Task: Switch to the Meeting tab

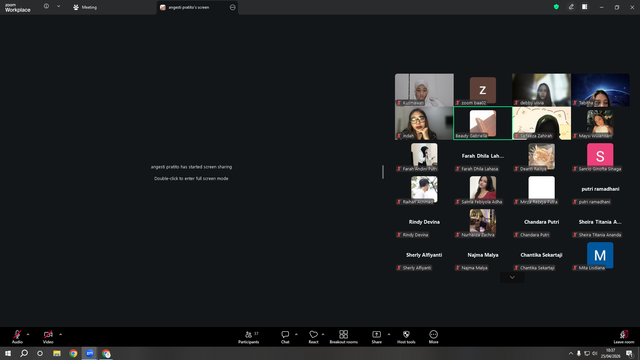Action: pyautogui.click(x=85, y=7)
